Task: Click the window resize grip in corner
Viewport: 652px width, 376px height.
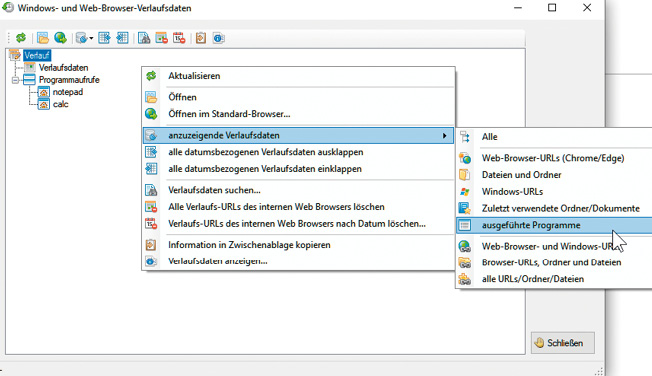Action: tap(599, 371)
